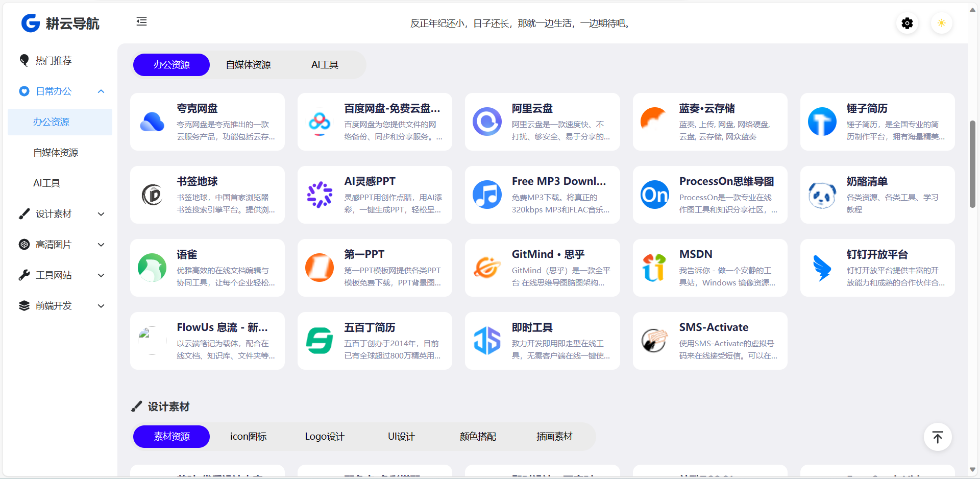Expand the 前端开发 sidebar section
The image size is (980, 479).
[101, 306]
